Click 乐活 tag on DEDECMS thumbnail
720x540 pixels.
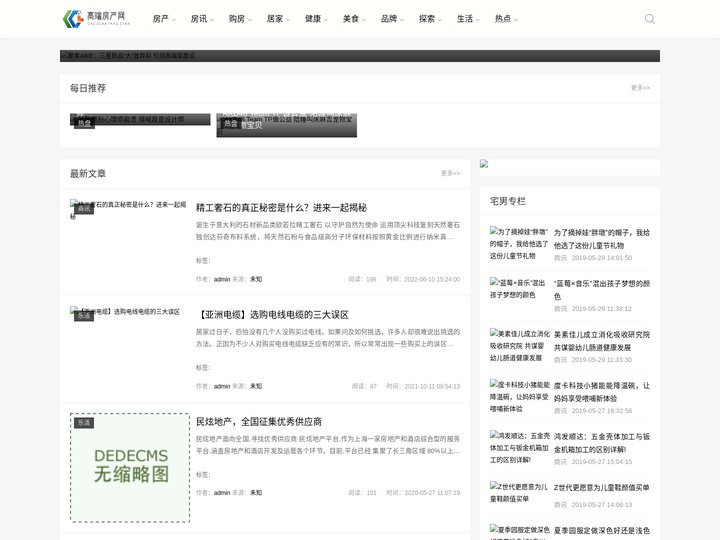tap(84, 422)
